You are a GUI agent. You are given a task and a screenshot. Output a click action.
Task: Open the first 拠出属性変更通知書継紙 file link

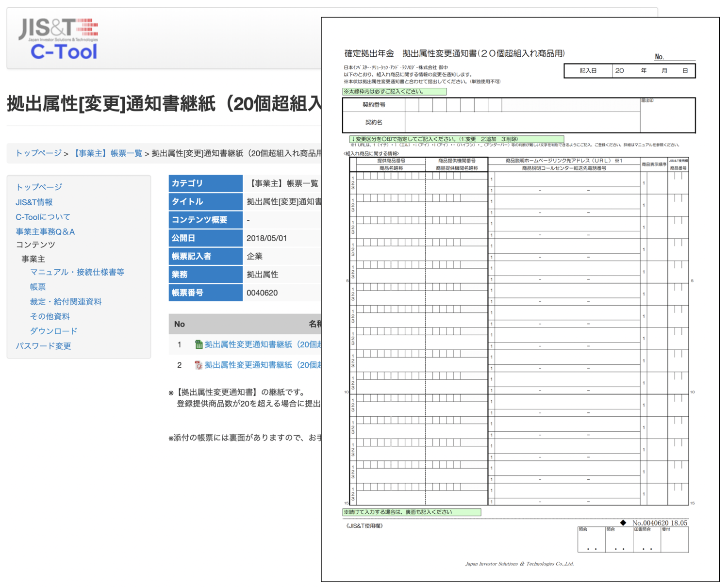[x=263, y=344]
